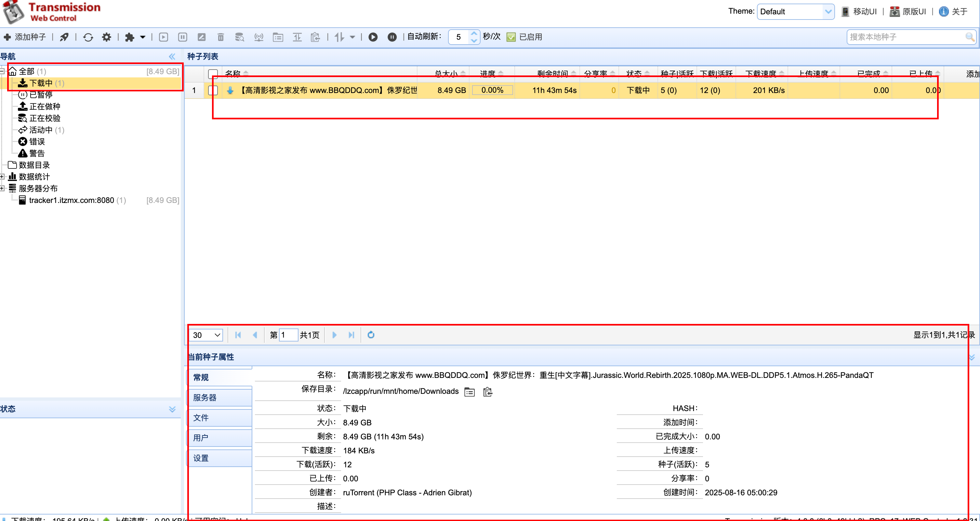
Task: Click the up-down speed limit arrows icon
Action: coord(339,37)
